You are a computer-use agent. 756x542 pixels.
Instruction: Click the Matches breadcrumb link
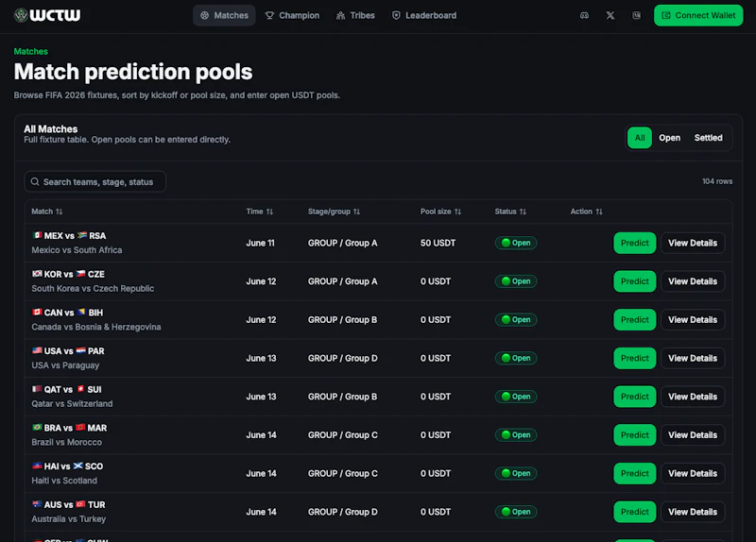[x=31, y=52]
